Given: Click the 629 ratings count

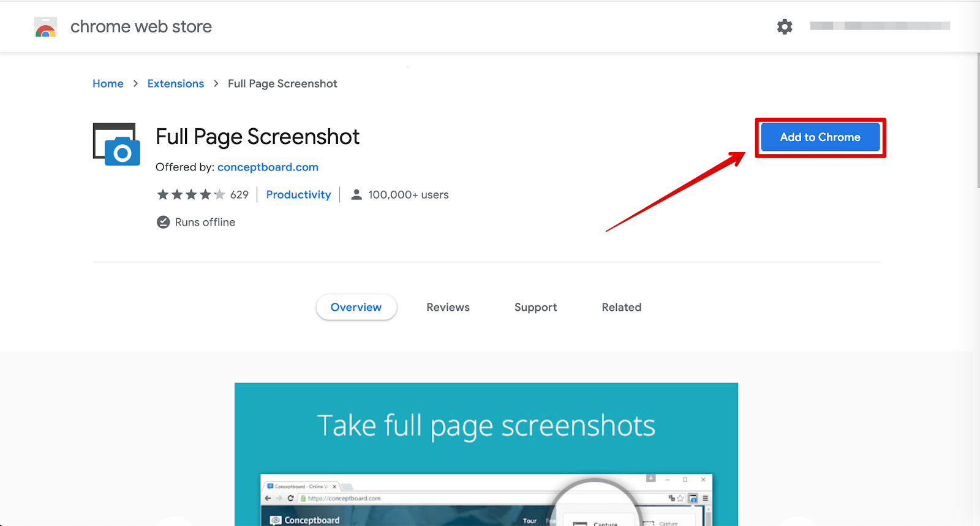Looking at the screenshot, I should tap(239, 195).
